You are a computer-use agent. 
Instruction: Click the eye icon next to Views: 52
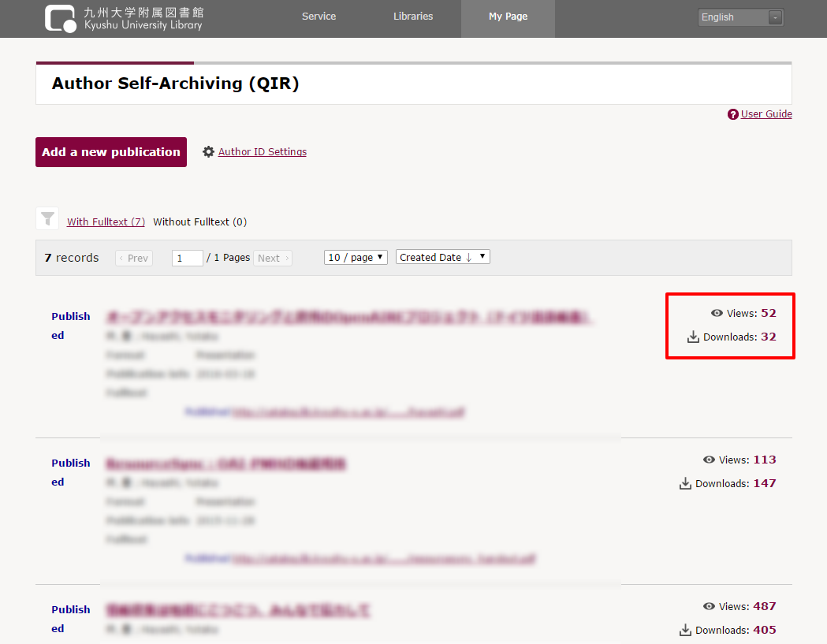[717, 313]
